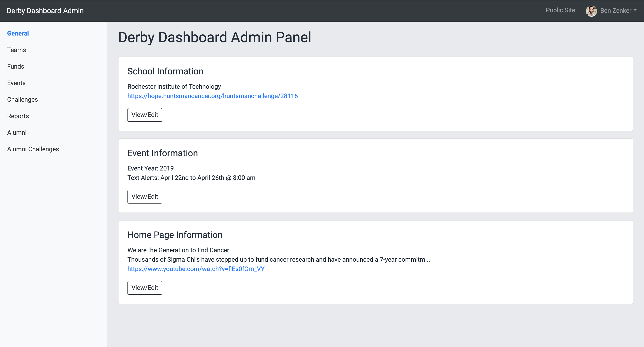Viewport: 644px width, 347px height.
Task: Select the Rochester Institute of Technology text
Action: click(x=174, y=86)
